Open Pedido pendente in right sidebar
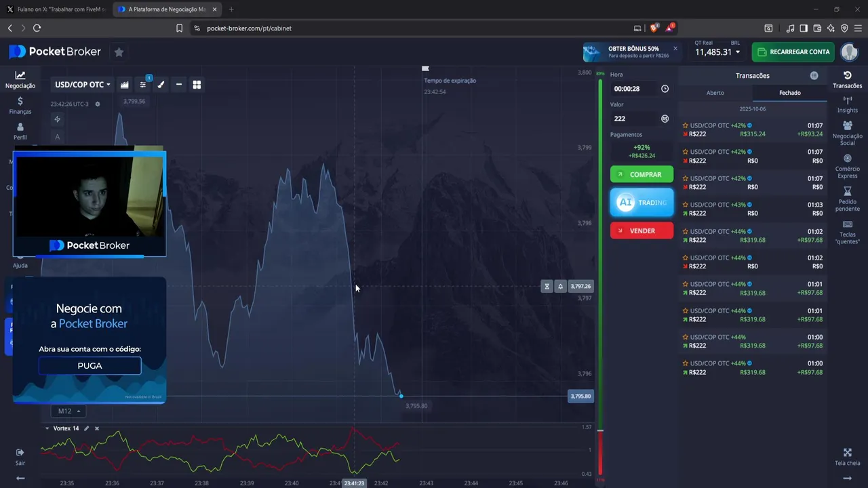The width and height of the screenshot is (868, 488). 848,199
